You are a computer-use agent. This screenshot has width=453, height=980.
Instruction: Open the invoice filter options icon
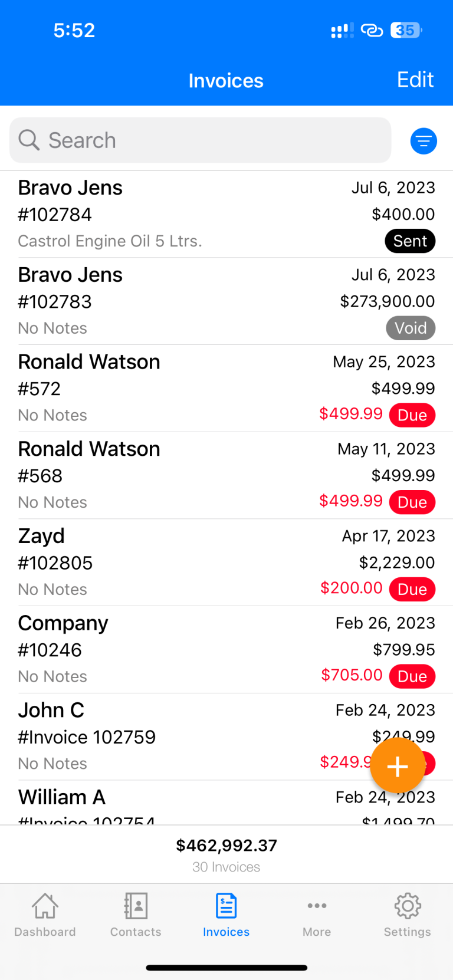point(423,141)
